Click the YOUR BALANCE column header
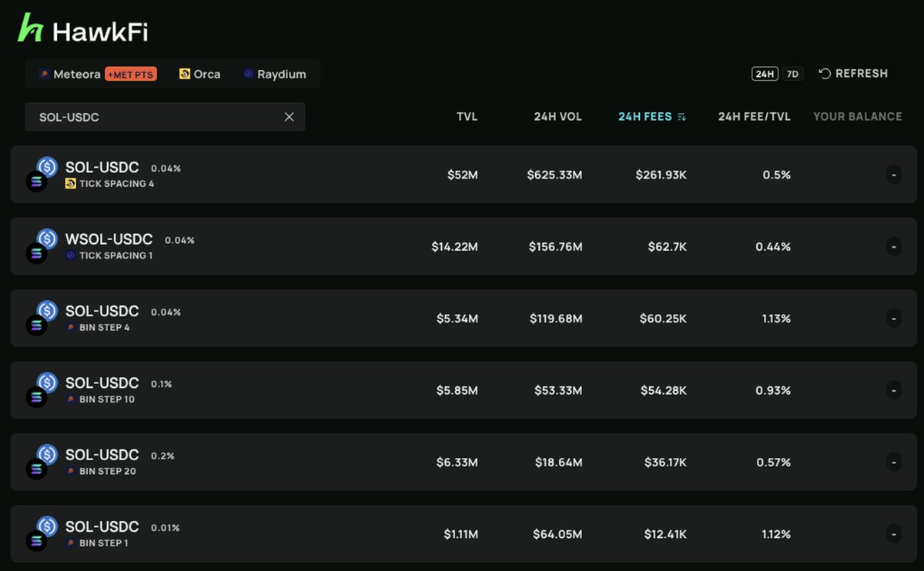 point(858,117)
